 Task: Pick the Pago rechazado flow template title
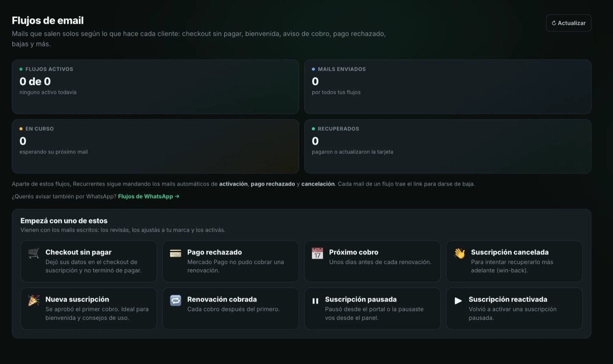click(215, 252)
